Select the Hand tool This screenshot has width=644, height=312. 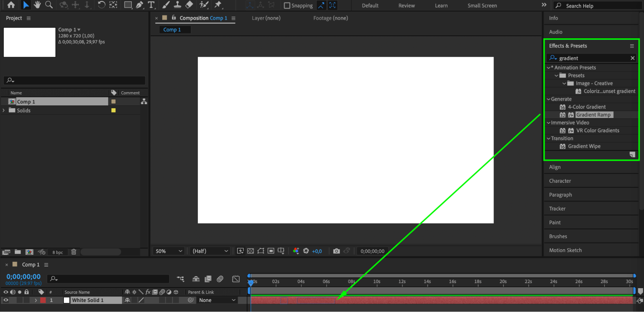(x=37, y=5)
